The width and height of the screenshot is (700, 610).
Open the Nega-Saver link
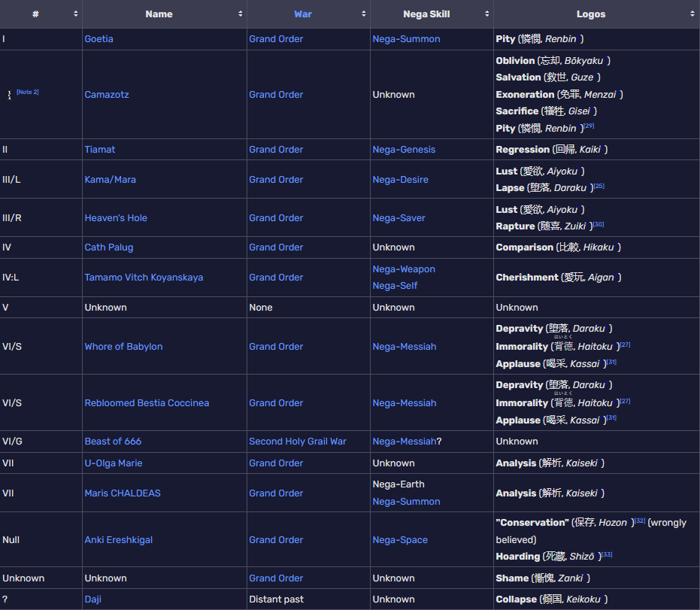[398, 218]
